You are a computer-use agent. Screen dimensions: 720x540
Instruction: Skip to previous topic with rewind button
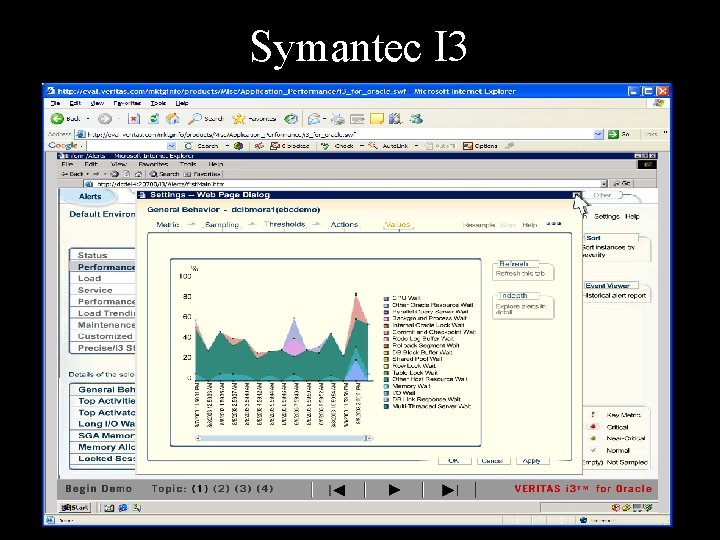[x=338, y=490]
